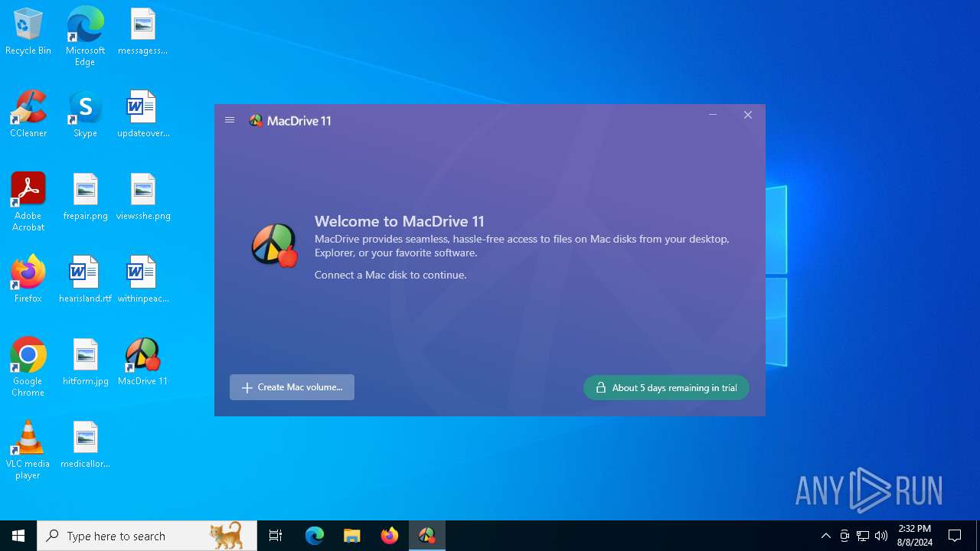Select the withinpeac Word document icon
The image size is (980, 551).
[143, 279]
